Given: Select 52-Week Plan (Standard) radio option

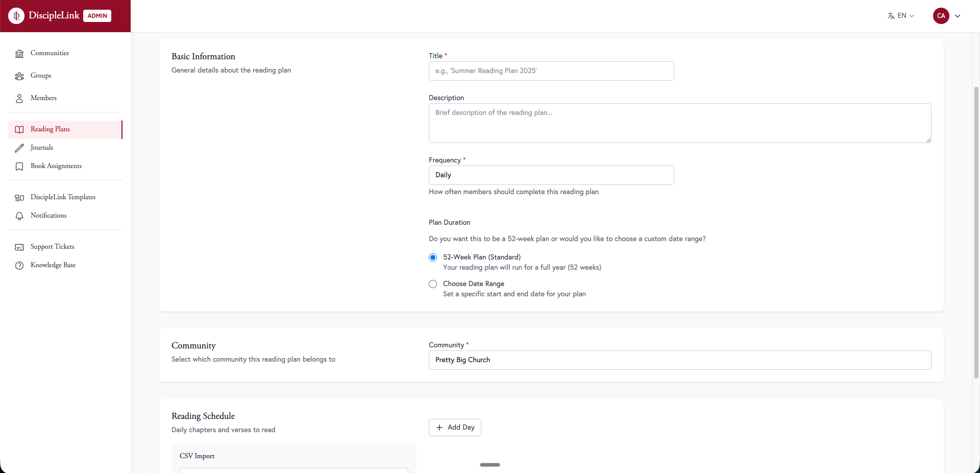Looking at the screenshot, I should (433, 257).
